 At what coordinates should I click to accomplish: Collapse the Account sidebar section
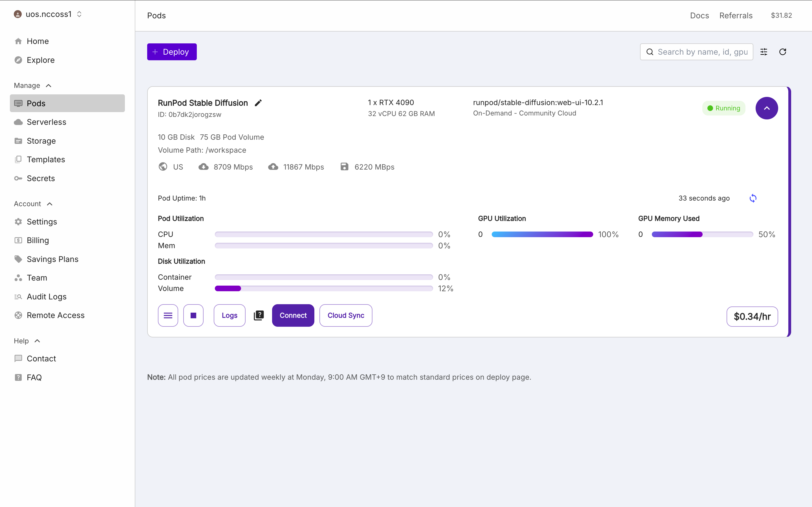(x=50, y=204)
